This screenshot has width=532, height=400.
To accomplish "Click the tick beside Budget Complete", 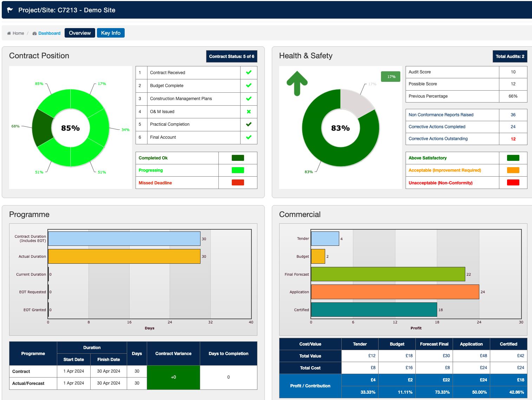I will [x=249, y=86].
